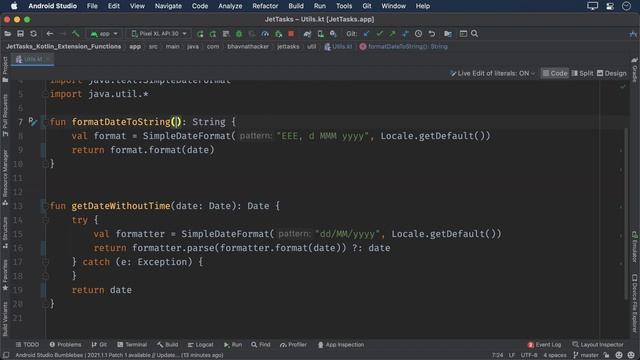Show Git history clock icon
Image resolution: width=640 pixels, height=360 pixels.
point(418,34)
